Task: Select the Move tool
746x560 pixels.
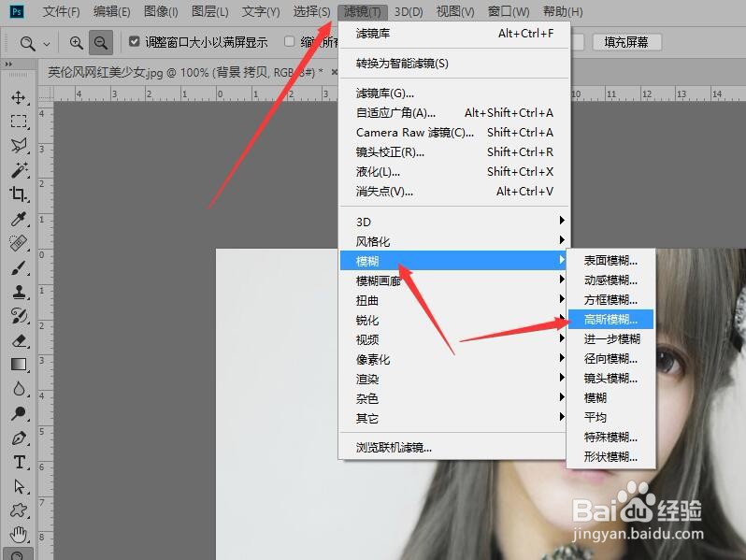Action: pyautogui.click(x=19, y=97)
